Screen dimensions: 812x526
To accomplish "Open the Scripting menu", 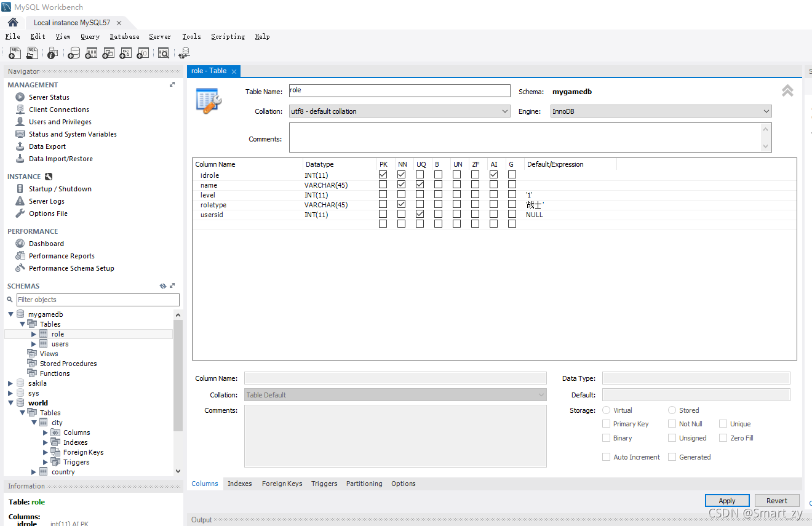I will click(x=228, y=36).
